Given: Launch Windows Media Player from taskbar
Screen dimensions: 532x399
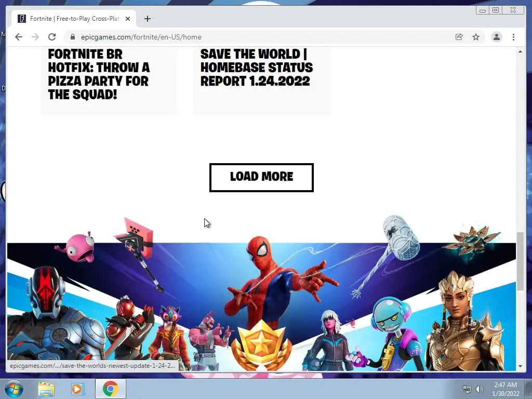Looking at the screenshot, I should (x=77, y=389).
